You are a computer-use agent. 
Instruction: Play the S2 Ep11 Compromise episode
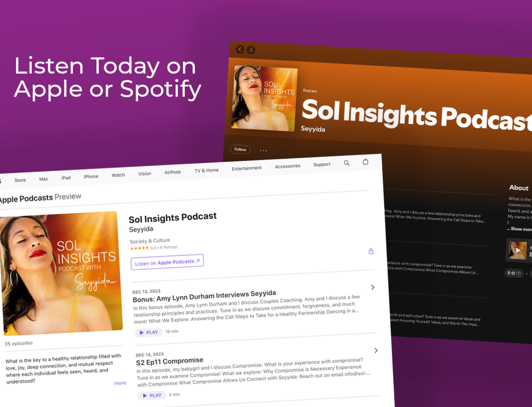(152, 395)
